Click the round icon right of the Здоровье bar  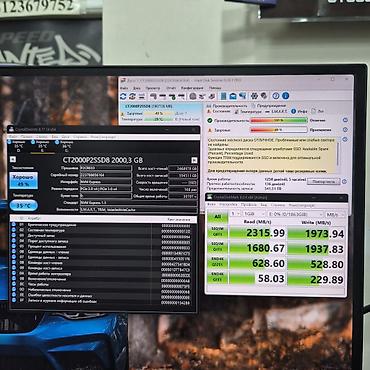pos(345,130)
